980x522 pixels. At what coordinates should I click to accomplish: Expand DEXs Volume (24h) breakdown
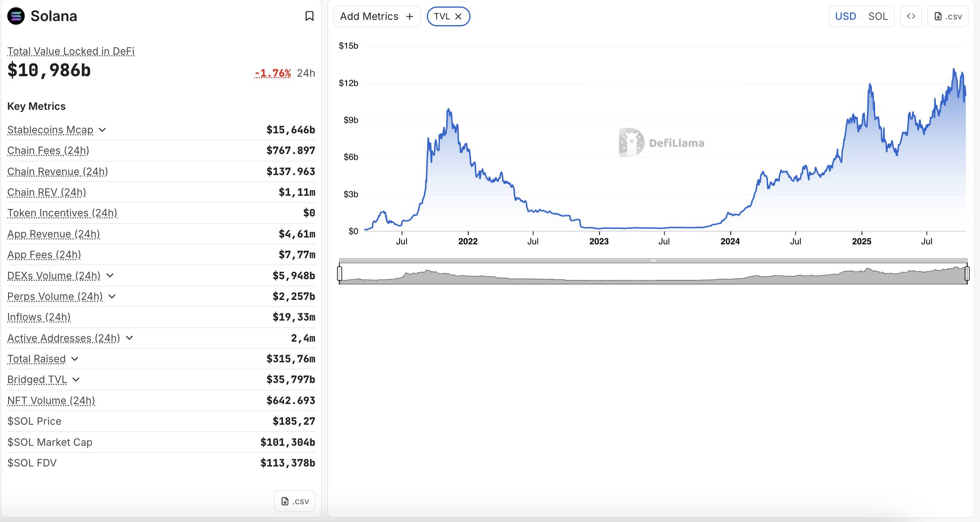click(110, 276)
